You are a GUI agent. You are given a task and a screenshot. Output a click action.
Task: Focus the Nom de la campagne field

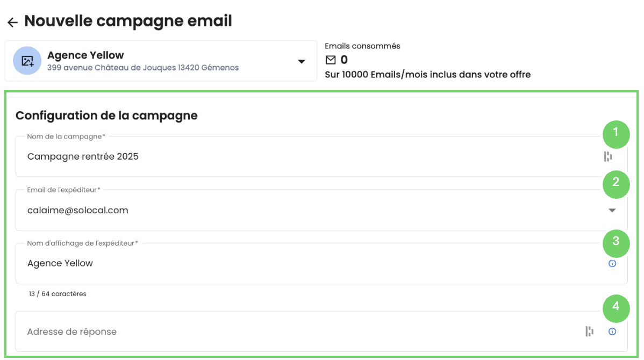click(x=269, y=156)
